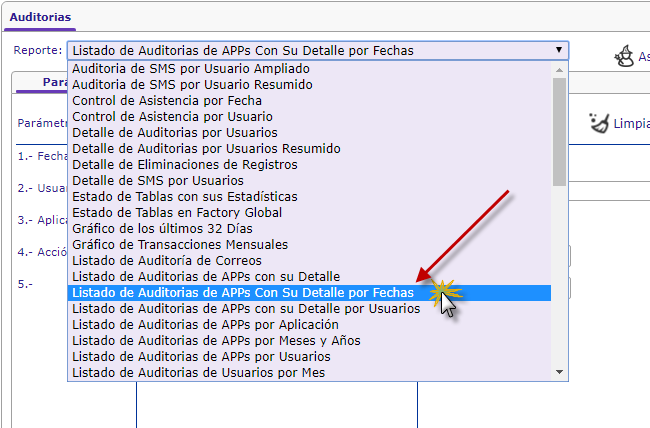
Task: Pick Listado de Auditorias de APPs con su Detalle
Action: (x=309, y=277)
